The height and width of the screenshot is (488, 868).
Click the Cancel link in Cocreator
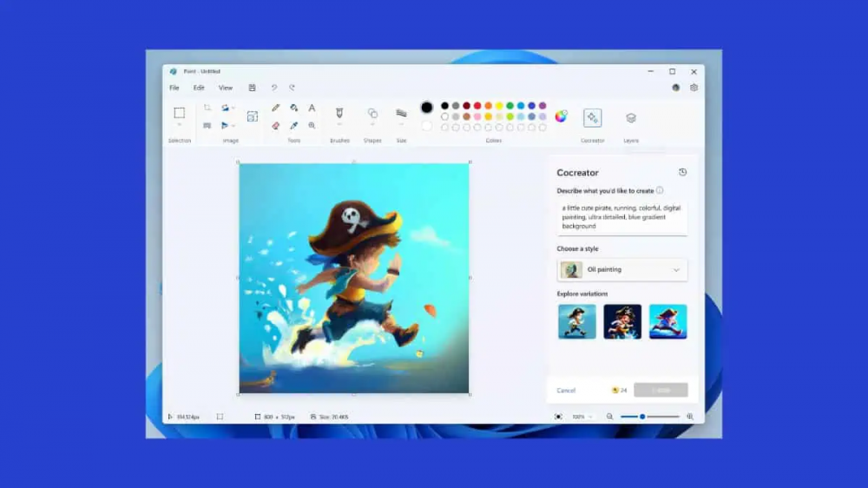point(566,391)
